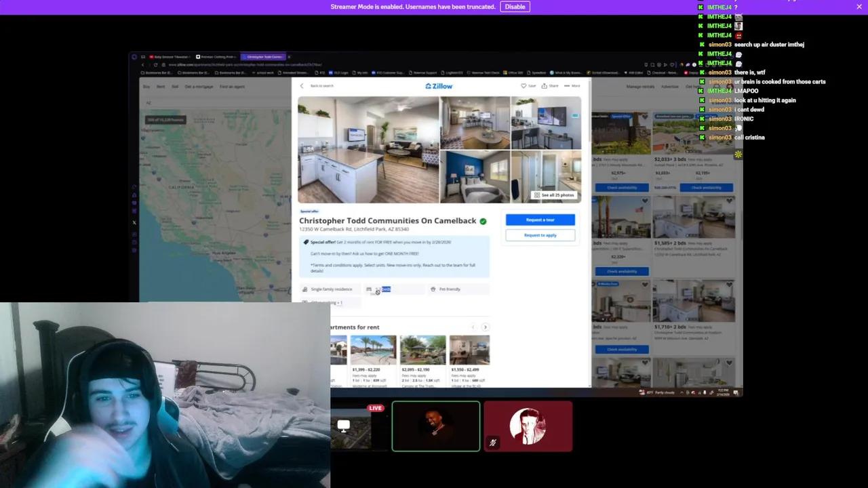Click chat message 'look at u hitting it again'

765,100
